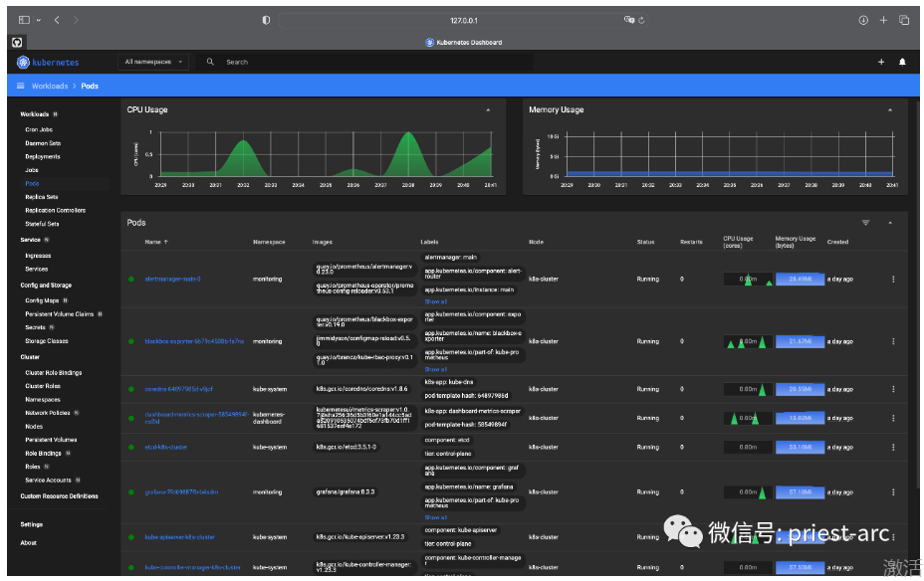Click the browser address bar
The image size is (924, 581).
point(464,20)
